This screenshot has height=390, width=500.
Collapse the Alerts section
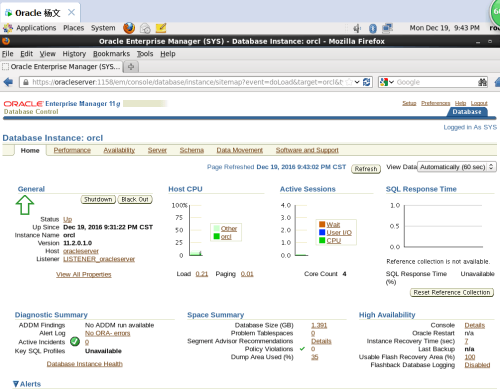16,384
